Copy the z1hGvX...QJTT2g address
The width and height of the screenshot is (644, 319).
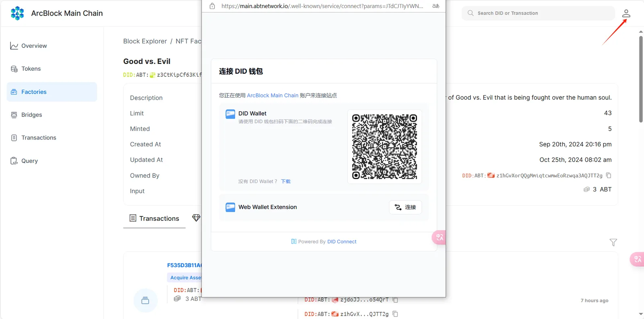point(395,314)
